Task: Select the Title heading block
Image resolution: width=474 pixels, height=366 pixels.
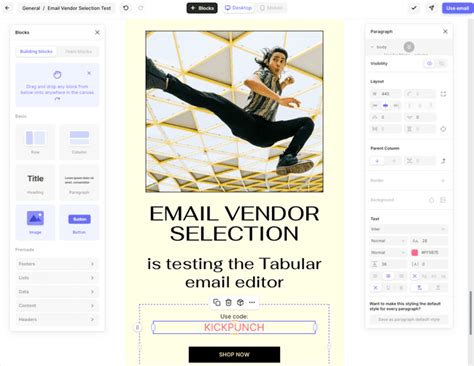Action: pos(35,183)
